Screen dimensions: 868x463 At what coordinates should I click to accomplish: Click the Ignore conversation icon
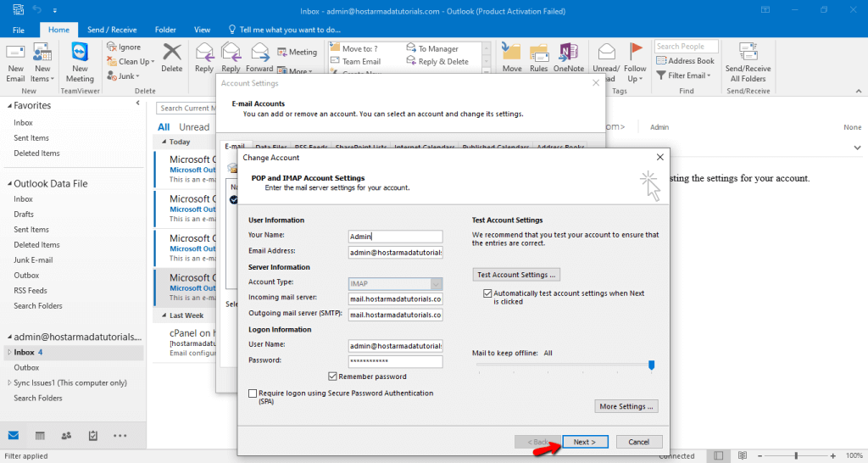(x=112, y=47)
